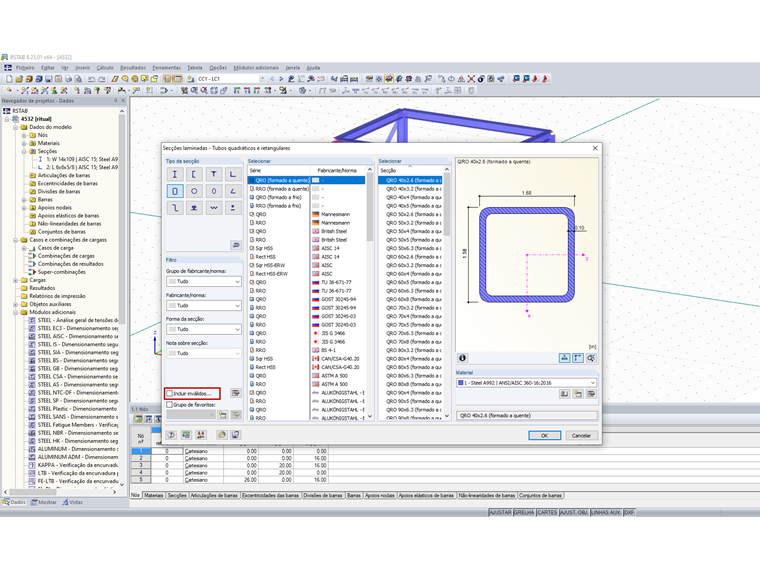Toggle GRELHA in the status bar
This screenshot has height=570, width=760.
(524, 512)
